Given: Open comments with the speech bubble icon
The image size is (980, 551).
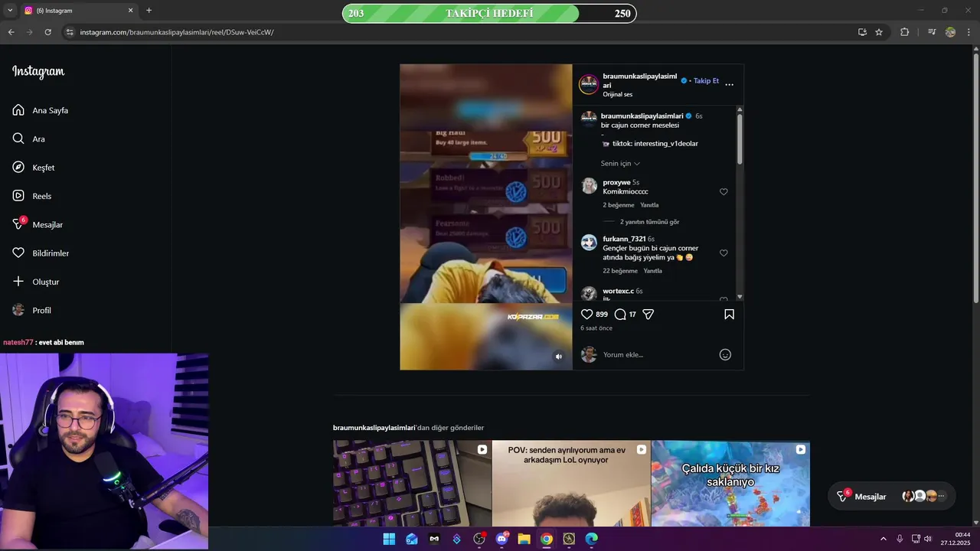Looking at the screenshot, I should click(620, 315).
